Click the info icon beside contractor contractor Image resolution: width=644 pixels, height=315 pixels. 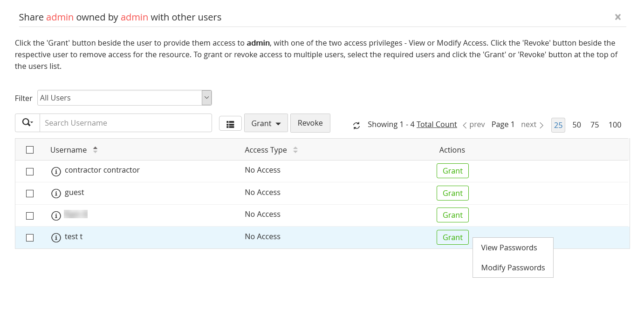pyautogui.click(x=56, y=172)
